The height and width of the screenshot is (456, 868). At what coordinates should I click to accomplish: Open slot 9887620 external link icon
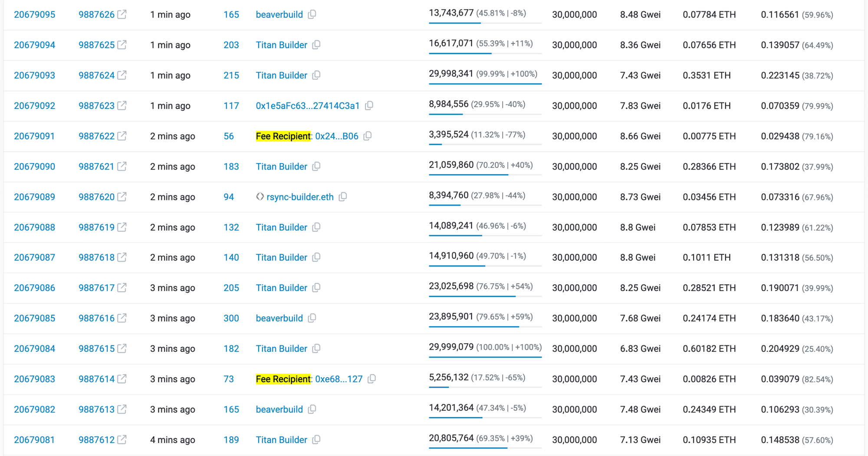pyautogui.click(x=122, y=197)
